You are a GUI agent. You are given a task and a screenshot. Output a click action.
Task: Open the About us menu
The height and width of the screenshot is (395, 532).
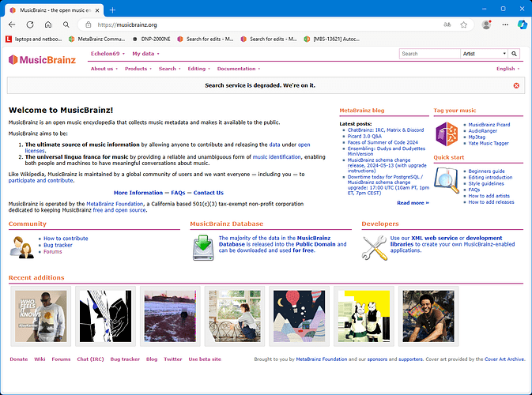(x=104, y=69)
